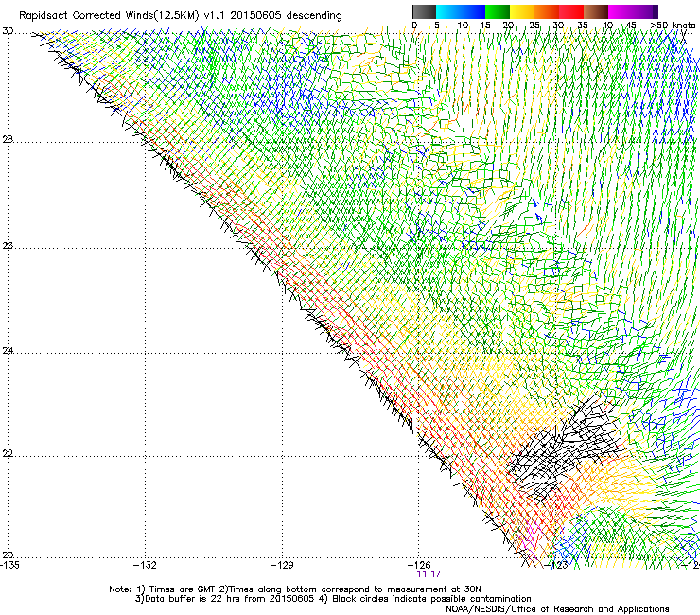Click the '25' label under the color legend
This screenshot has height=615, width=700.
coord(534,26)
